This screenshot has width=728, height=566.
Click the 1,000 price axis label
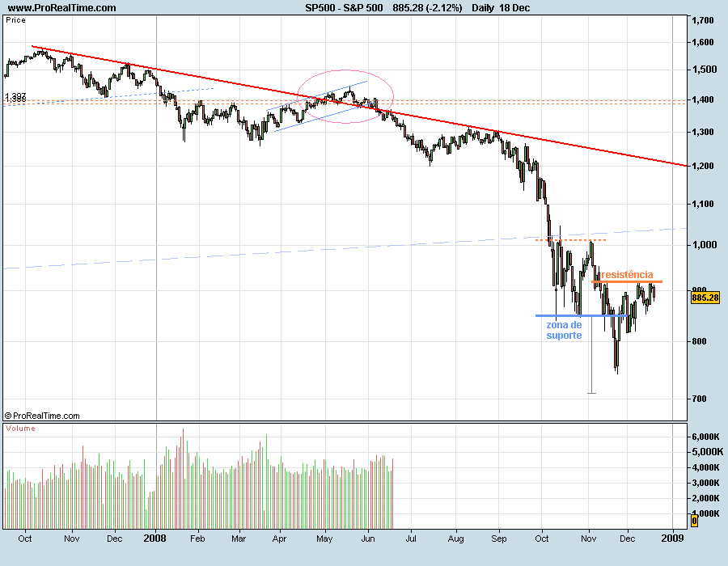tap(704, 245)
